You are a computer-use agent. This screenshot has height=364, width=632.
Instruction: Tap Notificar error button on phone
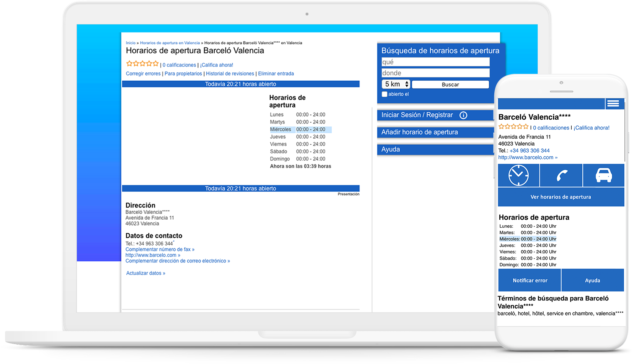tap(530, 280)
